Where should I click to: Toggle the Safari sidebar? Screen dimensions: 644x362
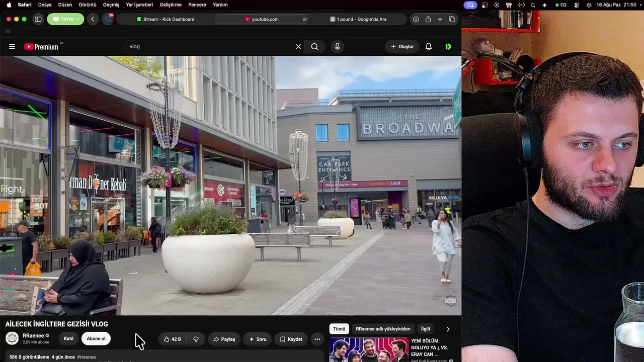click(x=38, y=19)
